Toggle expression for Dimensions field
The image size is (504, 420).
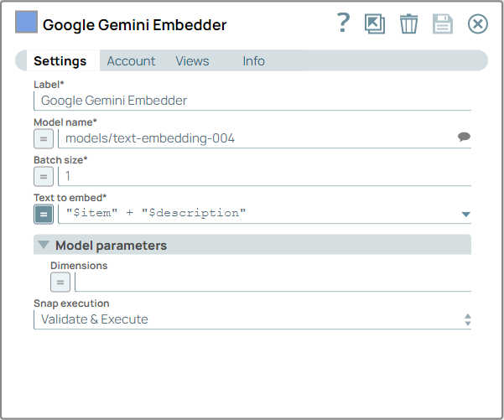pos(60,283)
